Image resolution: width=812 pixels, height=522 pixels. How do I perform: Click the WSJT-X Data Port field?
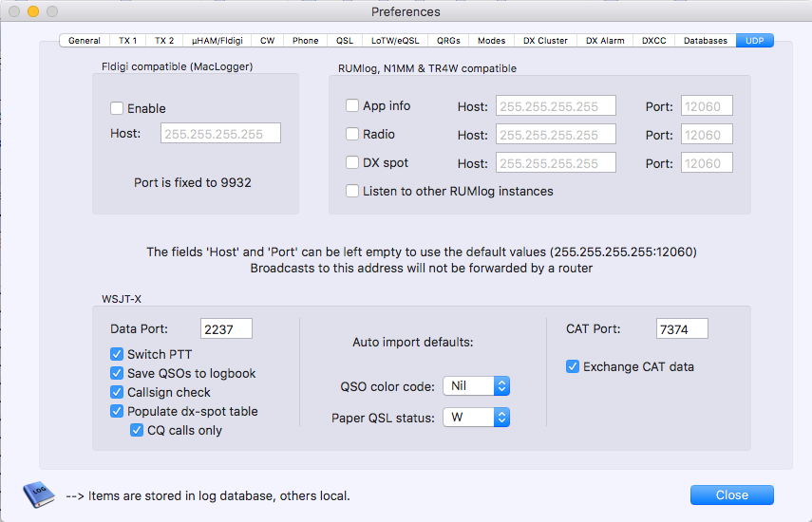(x=226, y=329)
